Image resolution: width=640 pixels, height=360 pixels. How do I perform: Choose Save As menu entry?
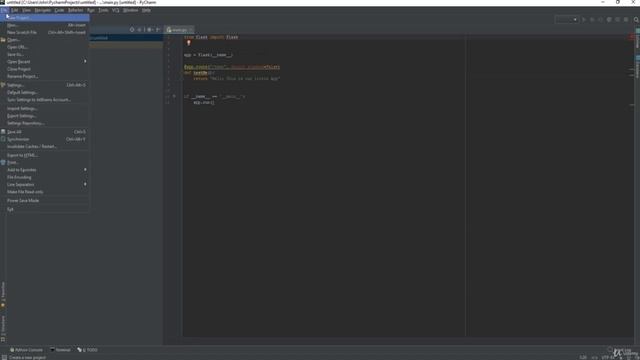pos(44,54)
